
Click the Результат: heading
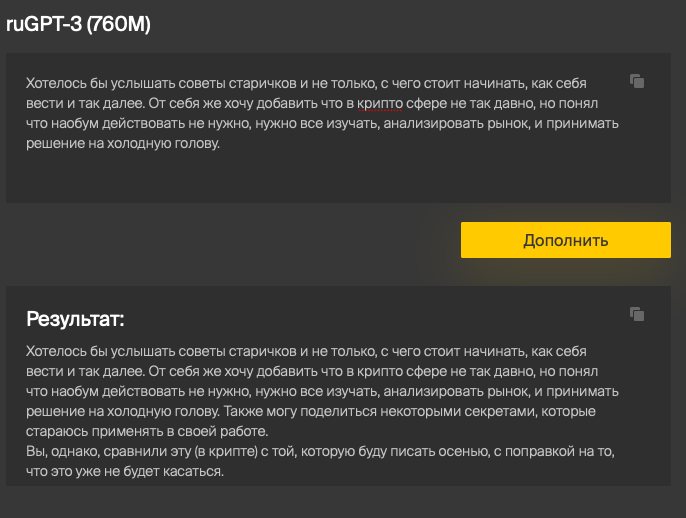(x=75, y=320)
